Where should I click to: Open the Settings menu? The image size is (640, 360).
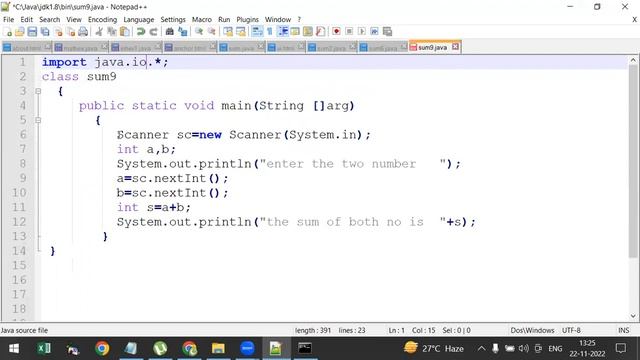tap(173, 19)
